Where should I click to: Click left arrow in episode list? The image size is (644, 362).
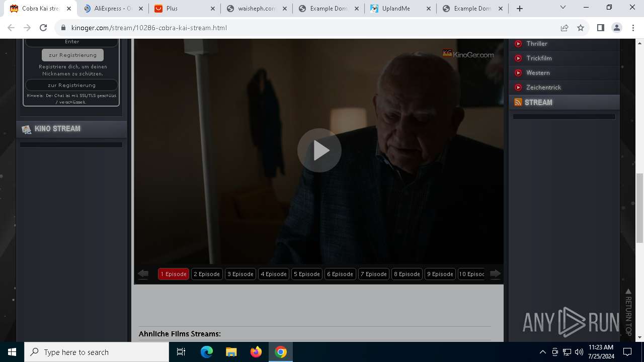(143, 274)
